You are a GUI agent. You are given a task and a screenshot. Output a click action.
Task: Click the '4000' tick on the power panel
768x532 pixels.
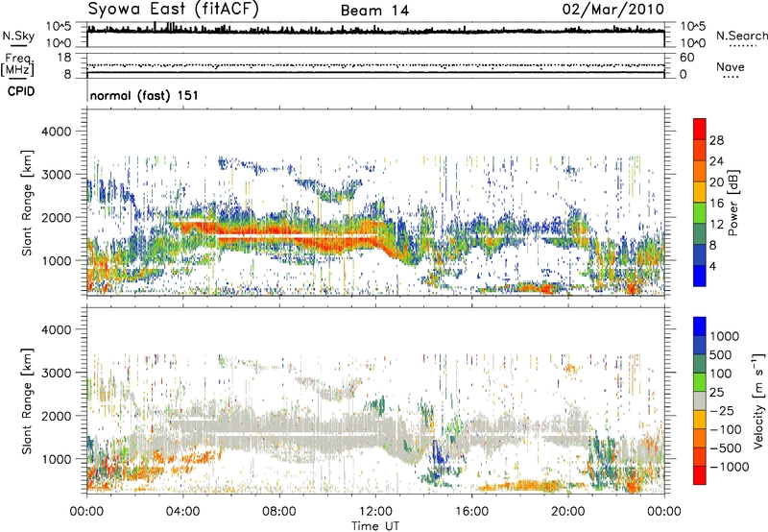(56, 132)
